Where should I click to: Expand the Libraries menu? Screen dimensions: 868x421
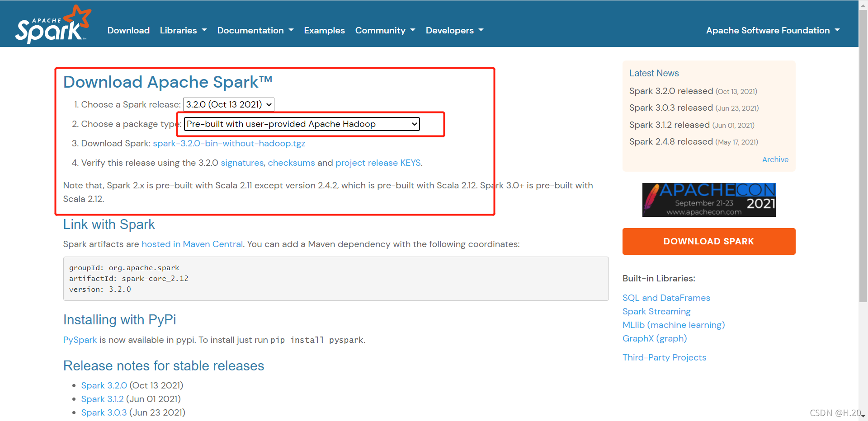coord(183,30)
